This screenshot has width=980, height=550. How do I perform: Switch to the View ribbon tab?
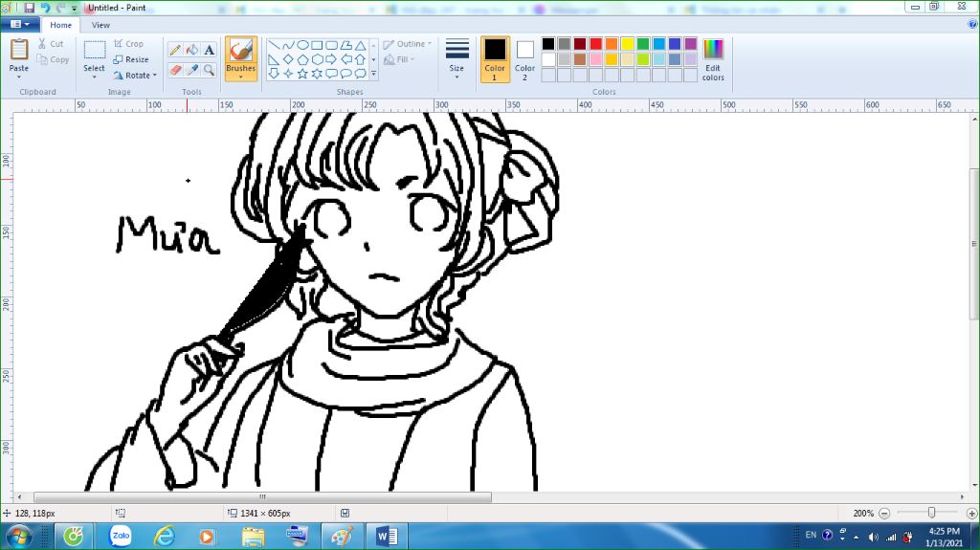coord(100,25)
